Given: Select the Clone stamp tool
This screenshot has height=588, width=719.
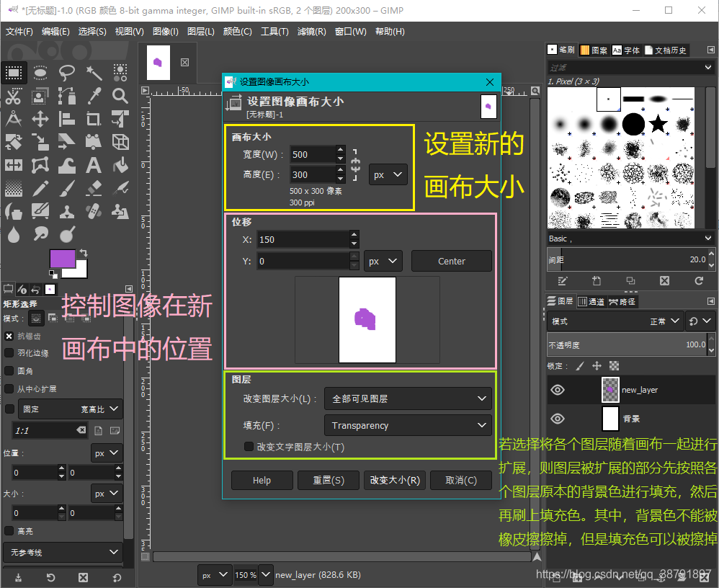Looking at the screenshot, I should (x=67, y=211).
